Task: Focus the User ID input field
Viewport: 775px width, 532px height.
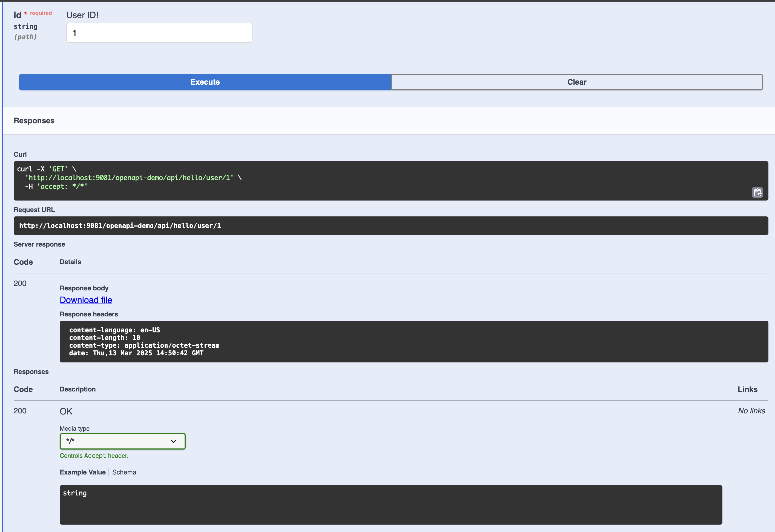Action: 159,33
